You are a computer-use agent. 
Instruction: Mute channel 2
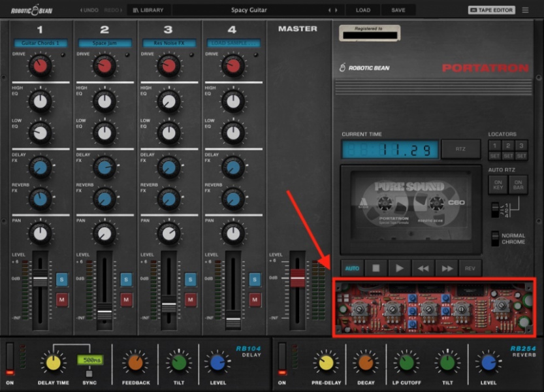tap(126, 300)
